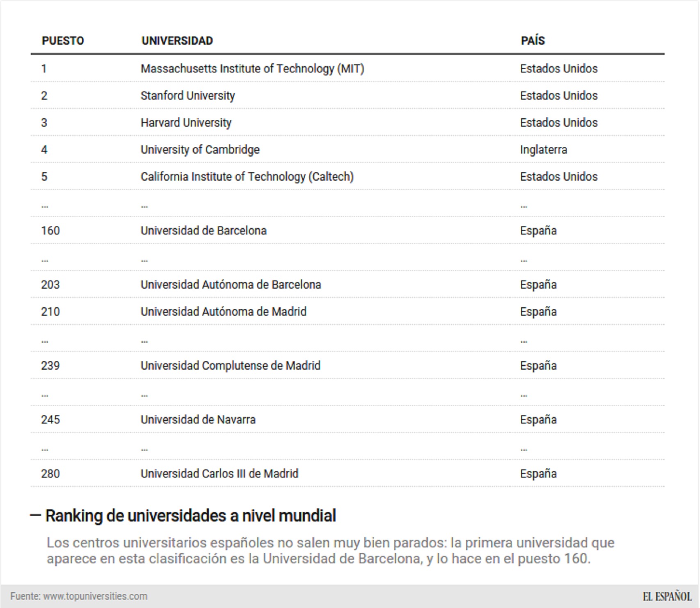
Task: Click the UNIVERSIDAD column header
Action: 177,41
